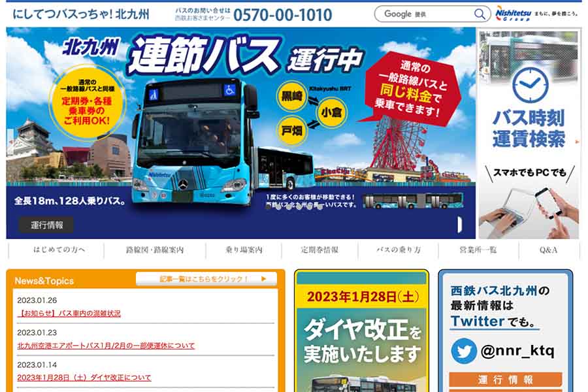Click the orange 運行情報 button in the Twitter panel
This screenshot has height=392, width=588.
506,380
